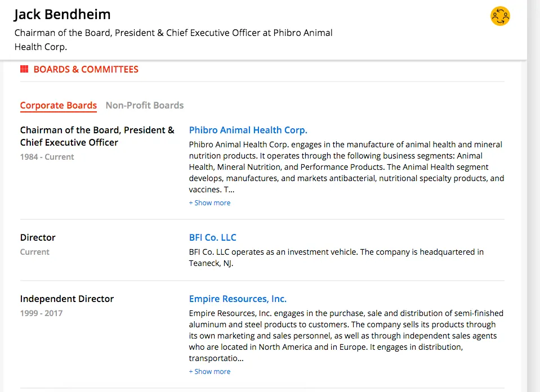Select the Corporate Boards tab
This screenshot has width=540, height=392.
click(58, 105)
